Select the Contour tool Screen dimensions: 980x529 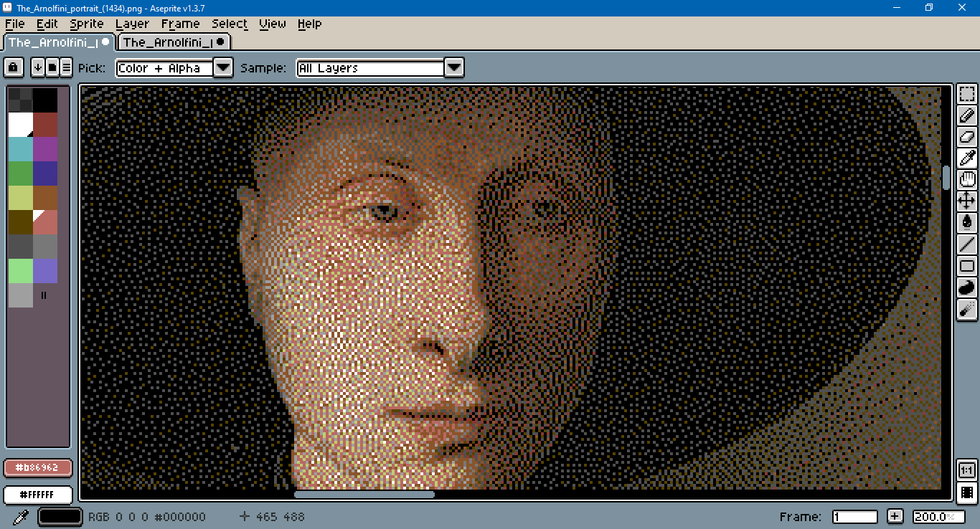point(966,287)
